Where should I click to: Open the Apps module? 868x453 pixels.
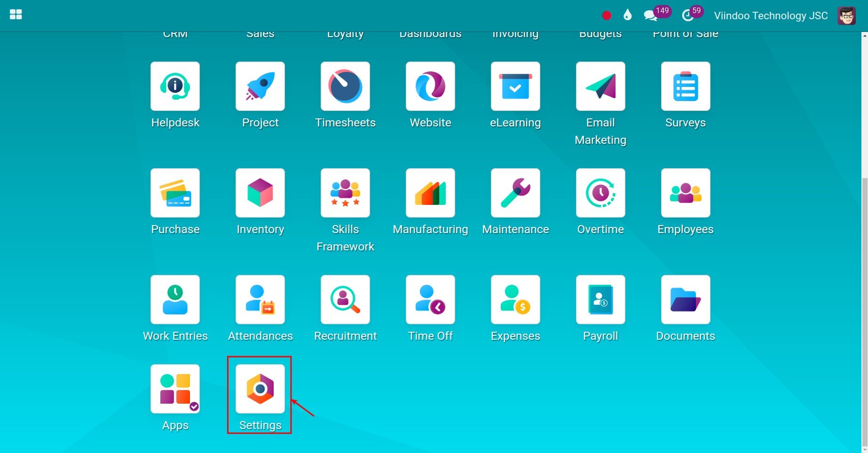click(x=175, y=389)
